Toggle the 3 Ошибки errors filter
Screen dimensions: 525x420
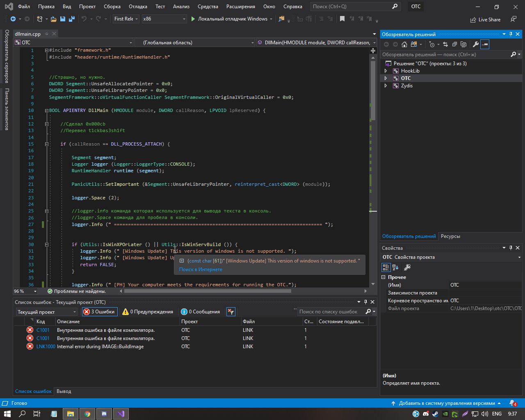point(99,312)
